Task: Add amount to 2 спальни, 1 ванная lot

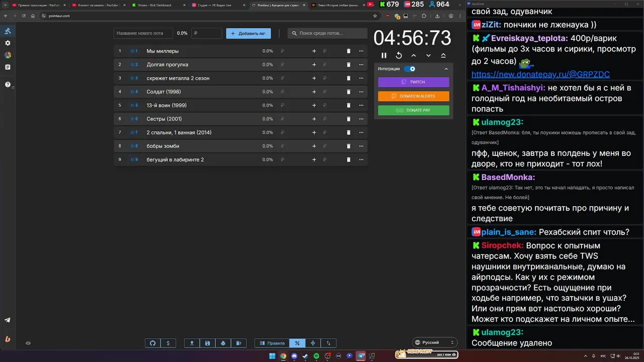Action: pos(314,133)
